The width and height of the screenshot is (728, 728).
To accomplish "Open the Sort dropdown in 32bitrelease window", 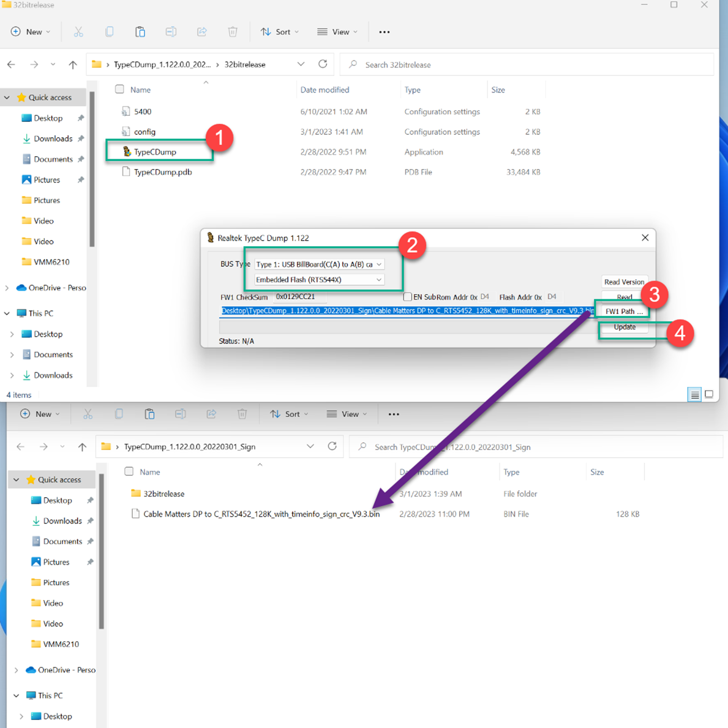I will [279, 32].
